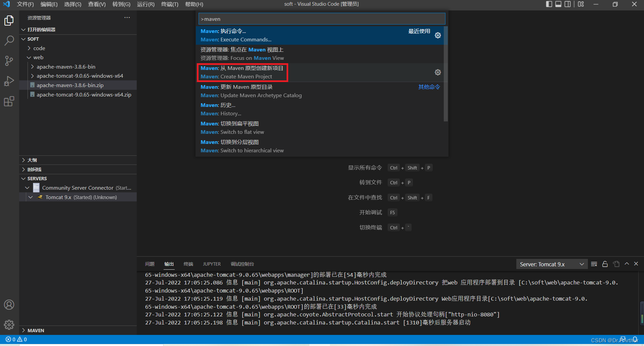Open output log in editor
The image size is (644, 346).
click(x=616, y=264)
